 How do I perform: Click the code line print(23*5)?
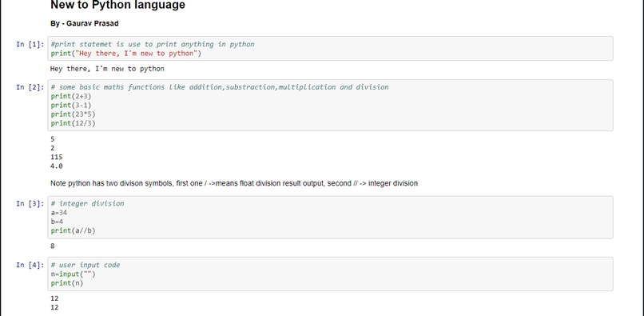point(73,114)
